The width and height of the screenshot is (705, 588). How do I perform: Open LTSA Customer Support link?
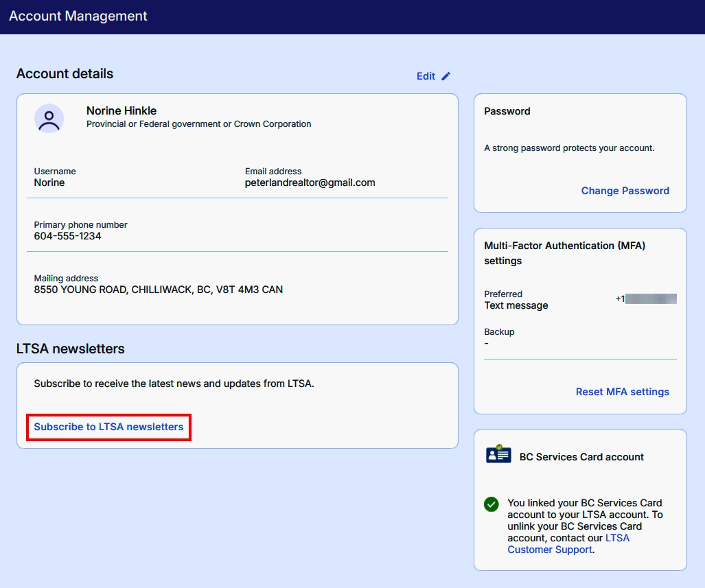568,544
